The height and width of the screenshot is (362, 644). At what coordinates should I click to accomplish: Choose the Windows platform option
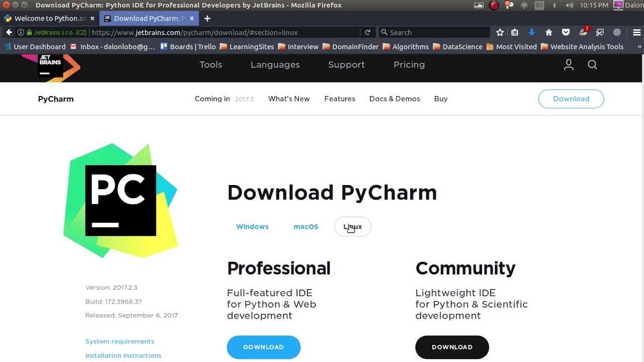pyautogui.click(x=252, y=227)
